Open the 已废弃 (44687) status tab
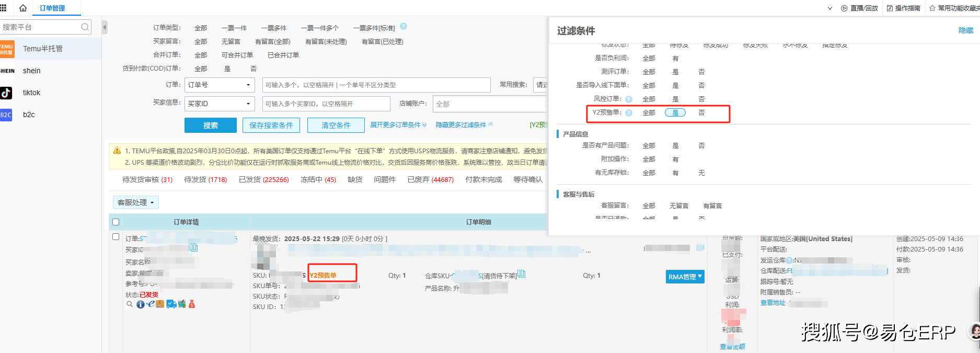The image size is (980, 353). point(431,180)
